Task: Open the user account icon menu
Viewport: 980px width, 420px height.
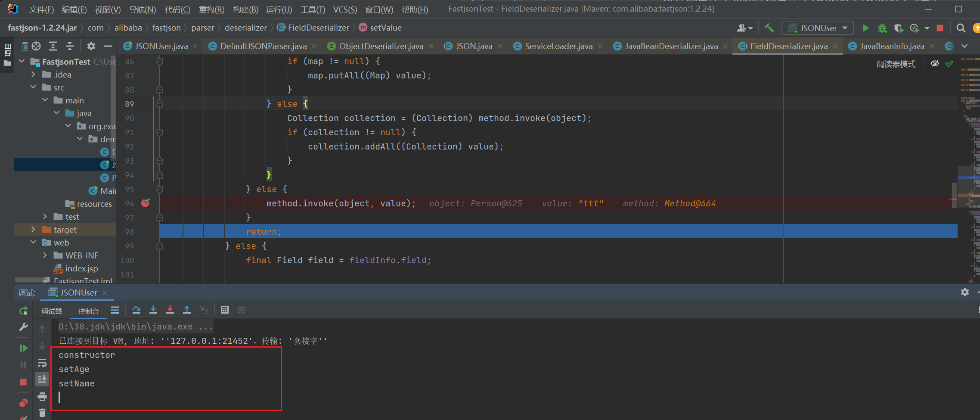Action: [x=744, y=28]
